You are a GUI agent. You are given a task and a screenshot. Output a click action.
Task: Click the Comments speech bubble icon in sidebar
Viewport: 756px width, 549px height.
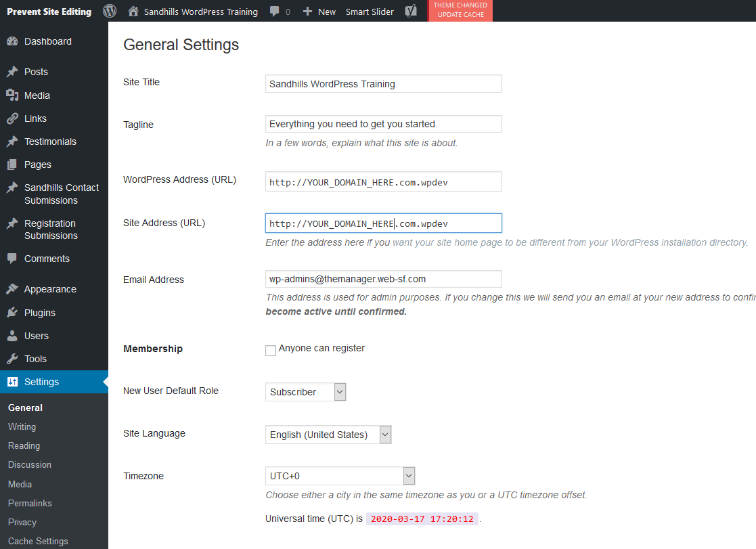(x=13, y=259)
